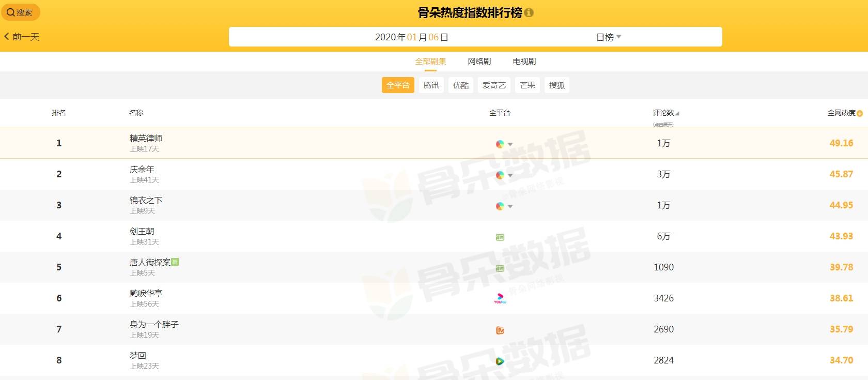
Task: Click the Mango TV icon for 身为一个胖子
Action: [500, 330]
